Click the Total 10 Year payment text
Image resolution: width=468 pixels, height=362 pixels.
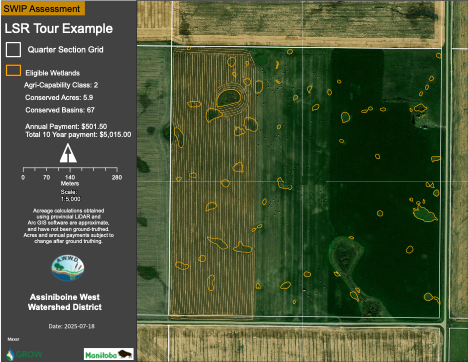point(78,135)
